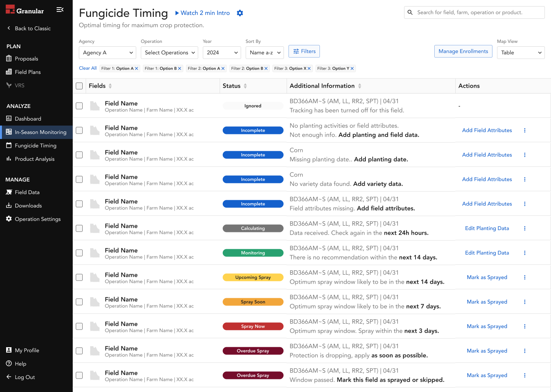Switch Map View using the Table dropdown
Image resolution: width=551 pixels, height=392 pixels.
click(521, 53)
